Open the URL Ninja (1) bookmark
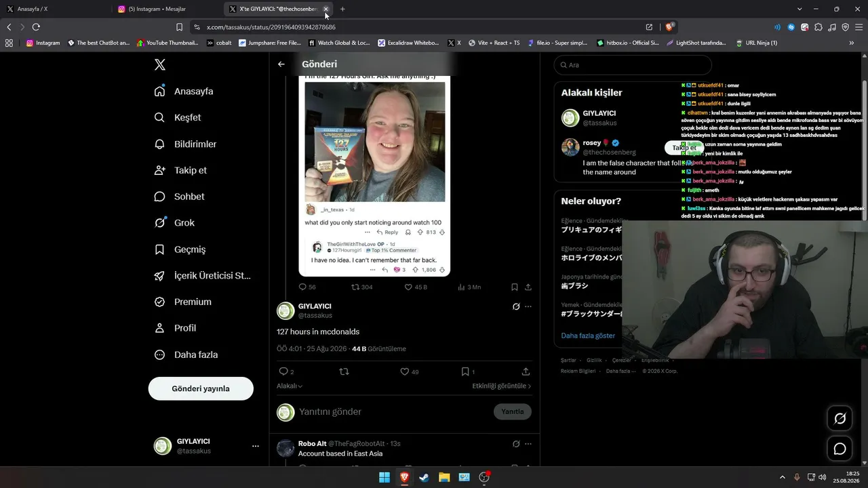The image size is (868, 488). pyautogui.click(x=757, y=43)
